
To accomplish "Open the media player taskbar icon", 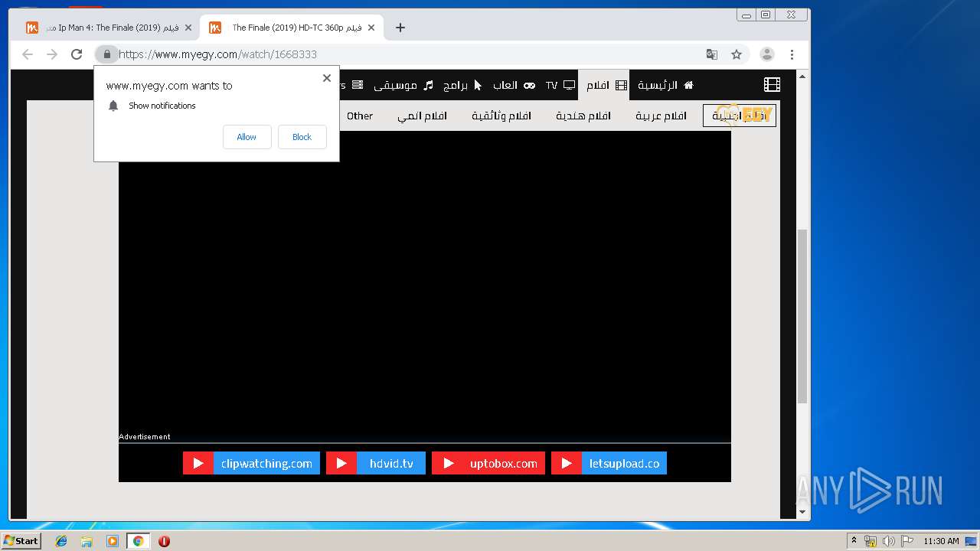I will 113,541.
